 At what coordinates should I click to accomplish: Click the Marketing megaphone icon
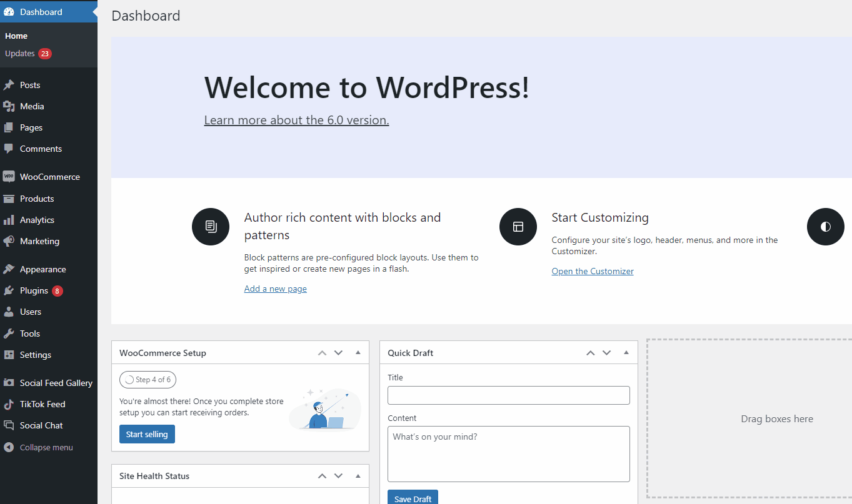9,241
